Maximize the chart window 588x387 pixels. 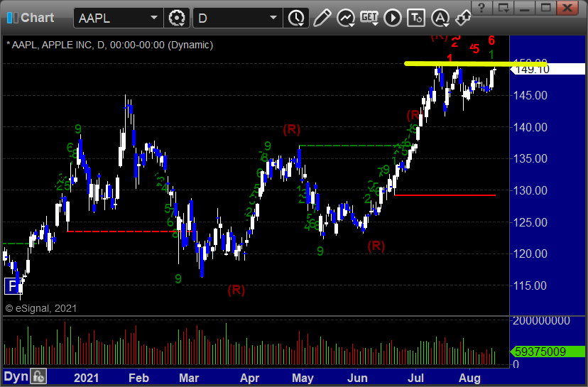tap(545, 8)
